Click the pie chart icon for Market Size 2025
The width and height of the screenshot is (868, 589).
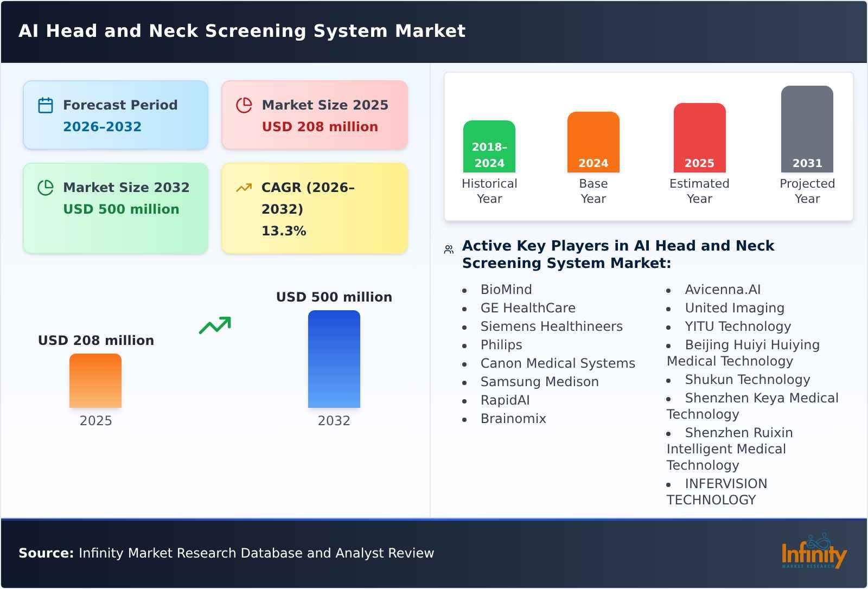tap(244, 105)
